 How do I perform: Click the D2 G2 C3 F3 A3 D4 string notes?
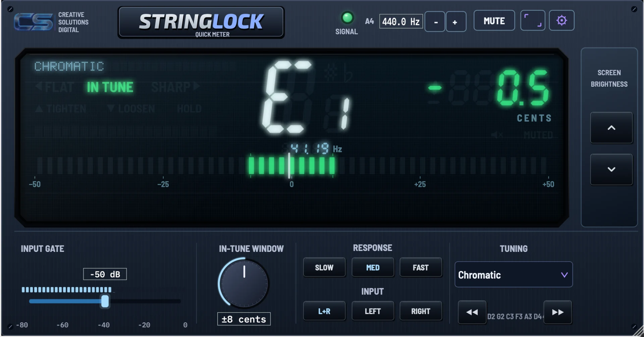pos(515,317)
